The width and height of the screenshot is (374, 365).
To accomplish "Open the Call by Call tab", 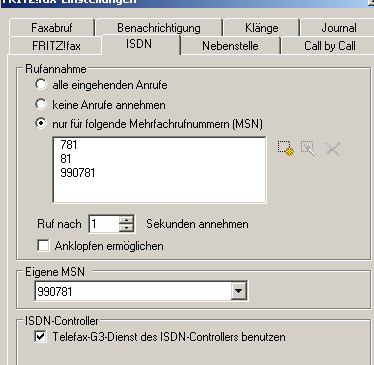I will click(x=330, y=46).
